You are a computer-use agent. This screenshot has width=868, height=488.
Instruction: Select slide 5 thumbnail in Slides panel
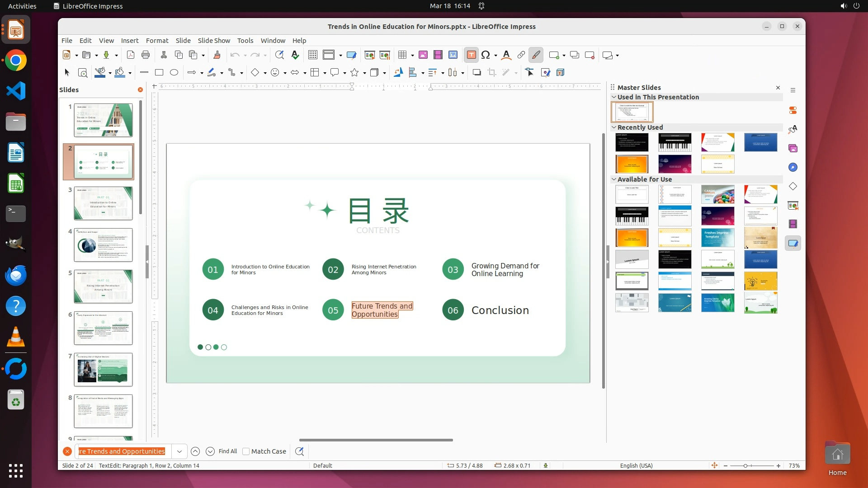[x=103, y=286]
